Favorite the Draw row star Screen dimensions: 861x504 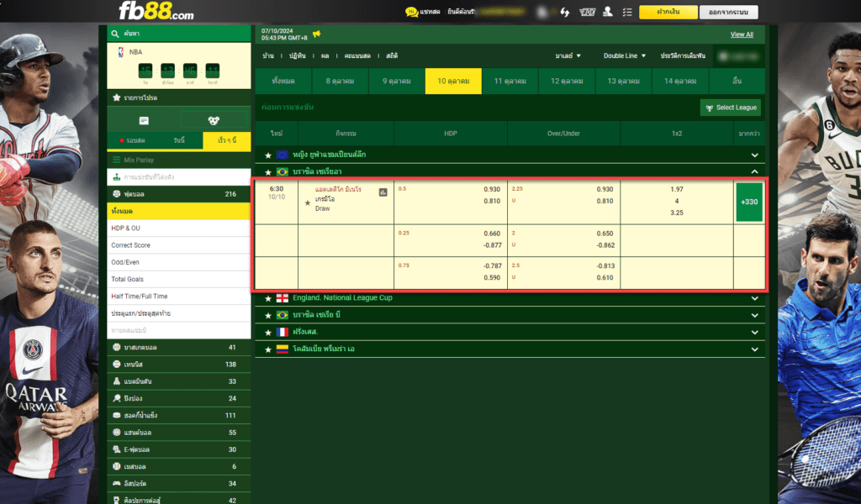point(308,203)
